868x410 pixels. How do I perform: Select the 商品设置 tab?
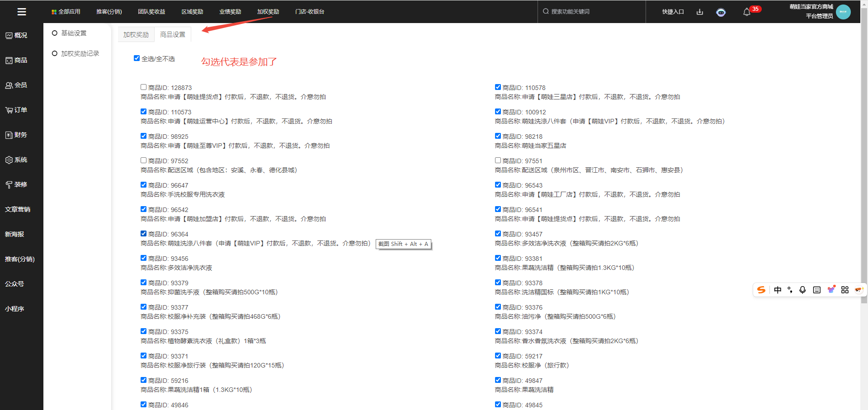pyautogui.click(x=173, y=35)
